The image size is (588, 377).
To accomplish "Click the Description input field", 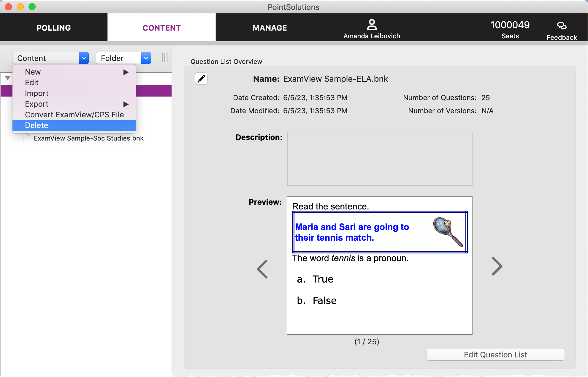I will [379, 159].
